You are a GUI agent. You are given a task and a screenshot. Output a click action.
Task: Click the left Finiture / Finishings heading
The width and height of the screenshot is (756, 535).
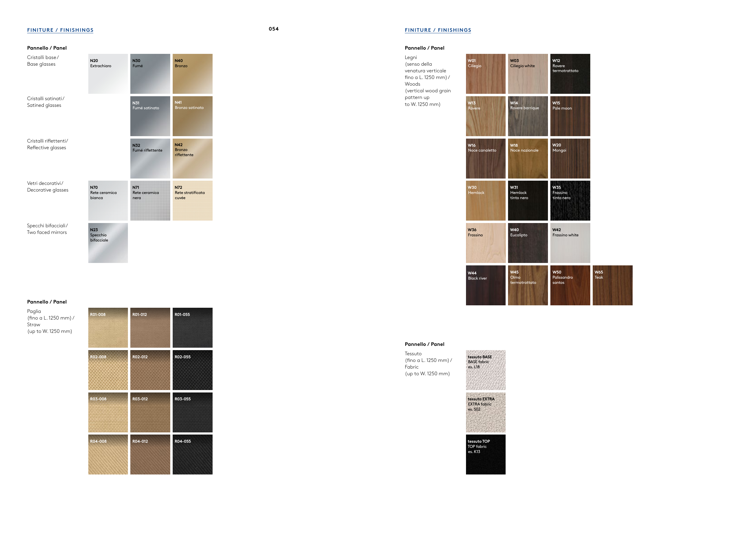pyautogui.click(x=60, y=30)
